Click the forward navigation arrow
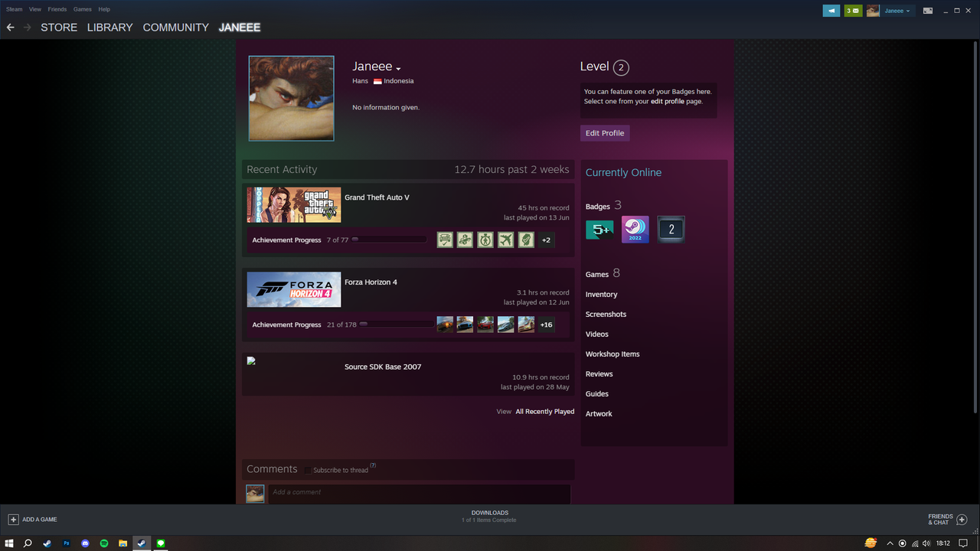 (x=28, y=28)
